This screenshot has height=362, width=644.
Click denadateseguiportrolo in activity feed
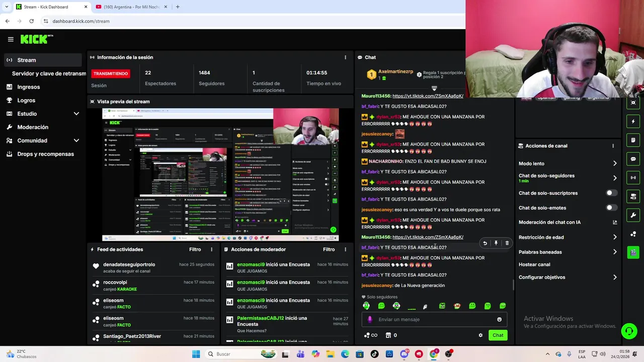pyautogui.click(x=129, y=264)
